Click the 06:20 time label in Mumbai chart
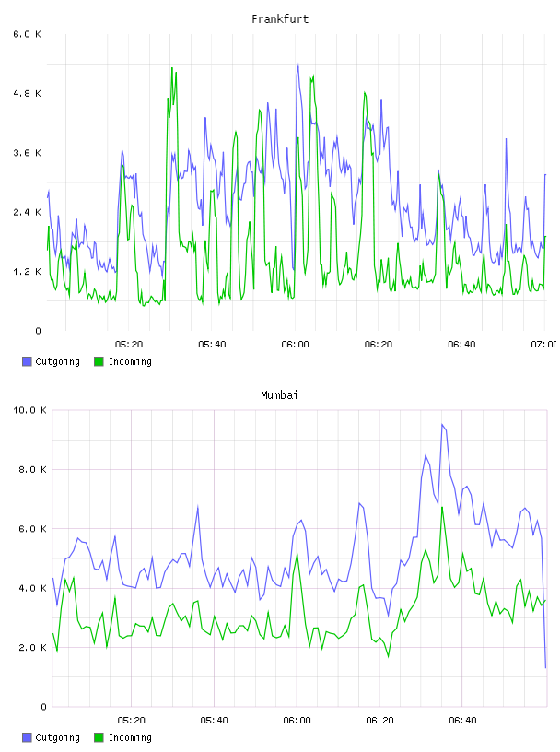The height and width of the screenshot is (752, 560). (379, 721)
